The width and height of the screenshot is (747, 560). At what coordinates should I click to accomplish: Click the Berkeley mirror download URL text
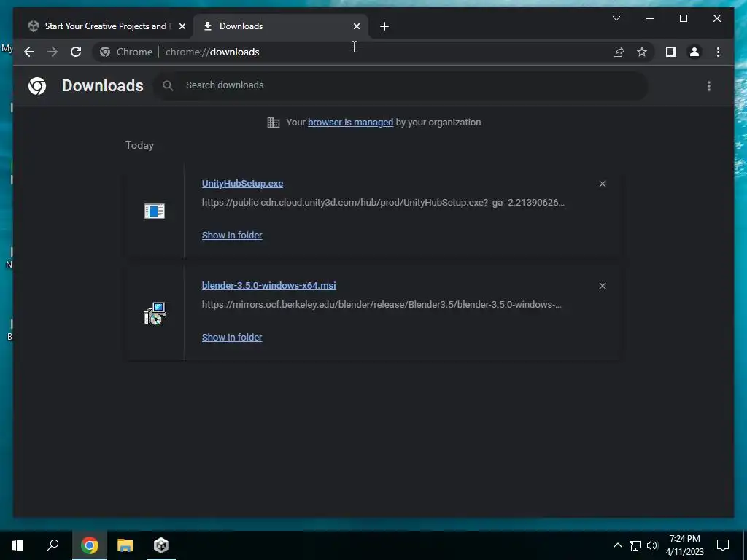[381, 304]
